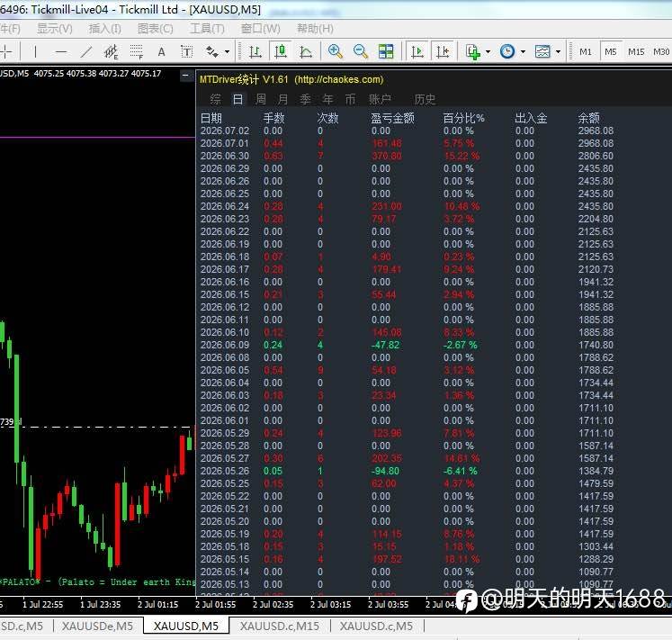
Task: Switch to the 账户 account tab
Action: (x=380, y=100)
